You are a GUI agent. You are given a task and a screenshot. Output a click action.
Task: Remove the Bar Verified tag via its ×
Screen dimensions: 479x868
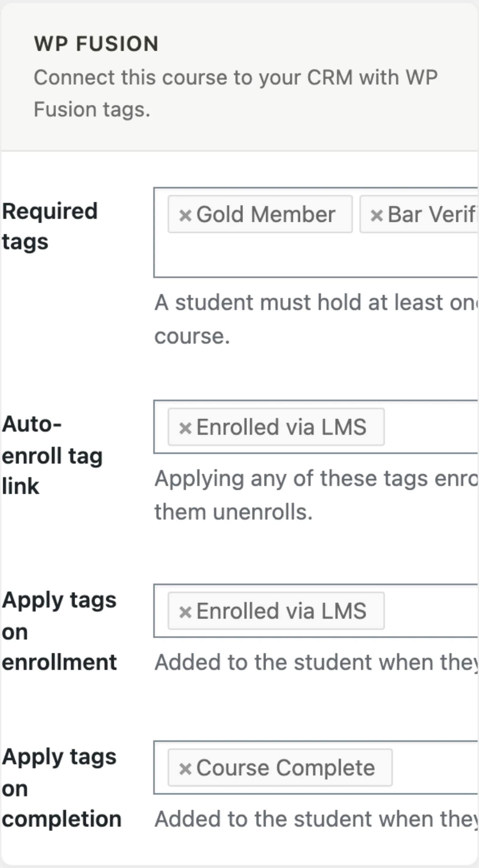pyautogui.click(x=377, y=215)
